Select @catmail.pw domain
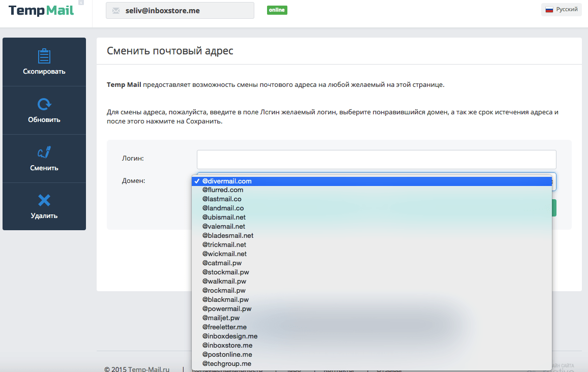 (x=372, y=263)
